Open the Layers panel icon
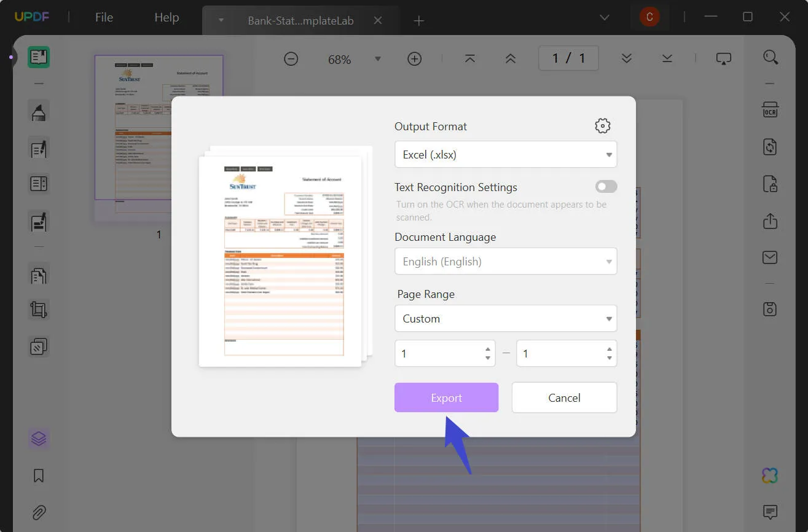 (39, 439)
